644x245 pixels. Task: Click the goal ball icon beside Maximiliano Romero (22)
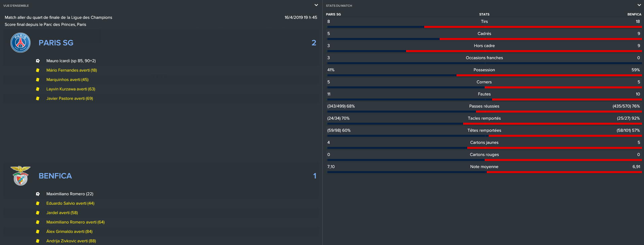point(38,194)
